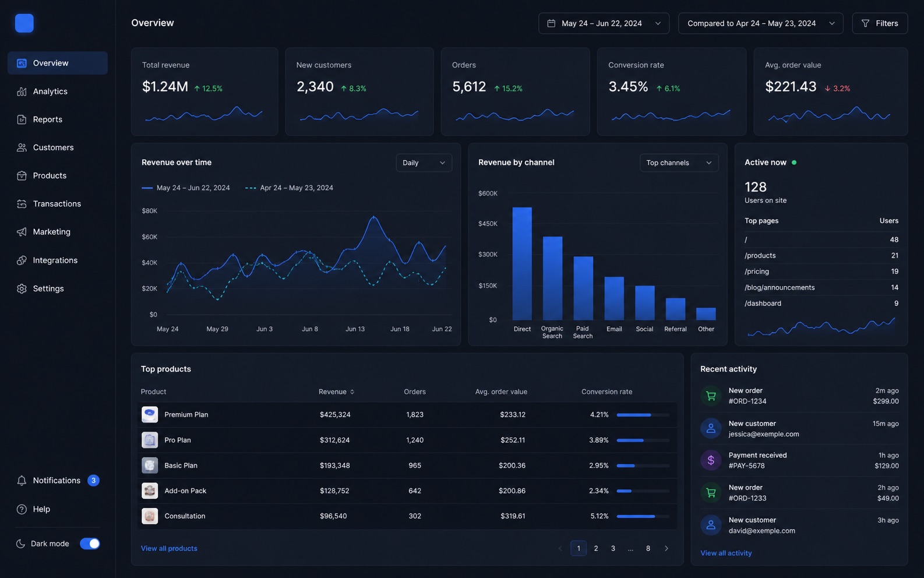Click View all activity link
The height and width of the screenshot is (578, 924).
tap(726, 553)
